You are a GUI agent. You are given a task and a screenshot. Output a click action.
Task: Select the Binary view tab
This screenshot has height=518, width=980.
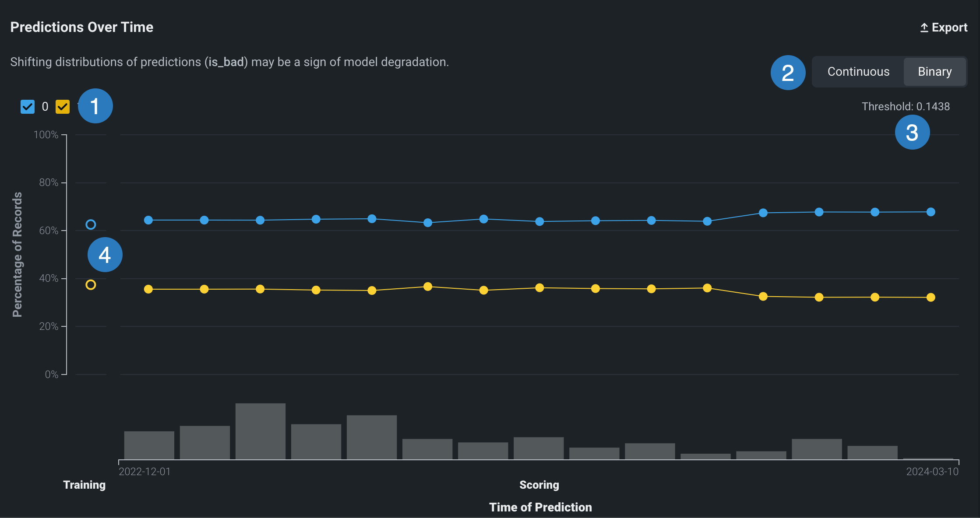point(934,72)
